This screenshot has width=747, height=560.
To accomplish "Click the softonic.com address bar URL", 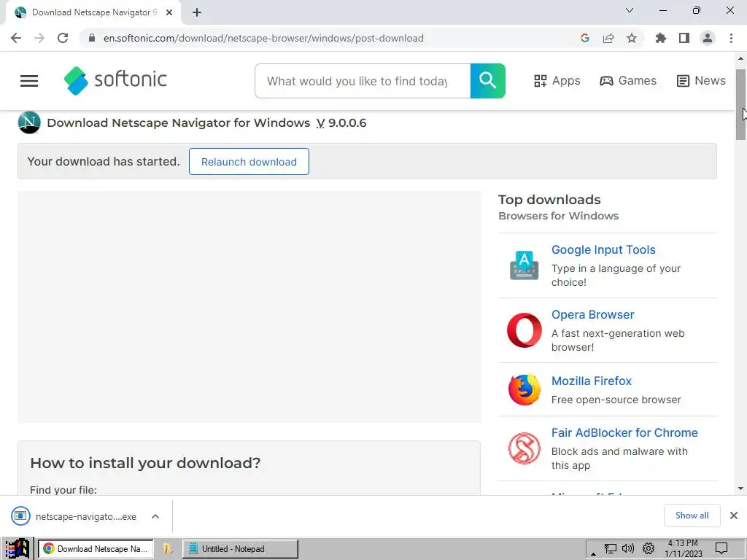I will (263, 38).
